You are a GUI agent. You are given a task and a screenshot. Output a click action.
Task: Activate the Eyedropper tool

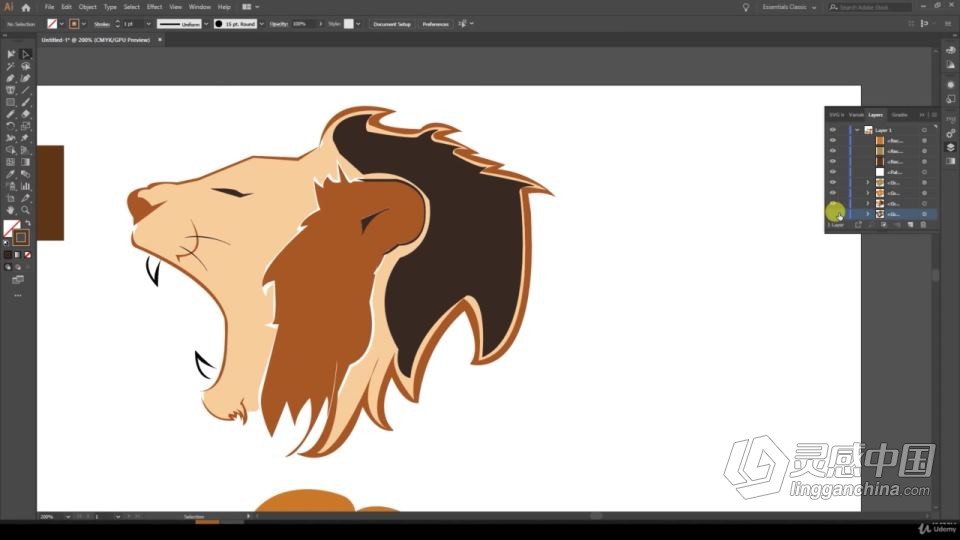tap(10, 174)
